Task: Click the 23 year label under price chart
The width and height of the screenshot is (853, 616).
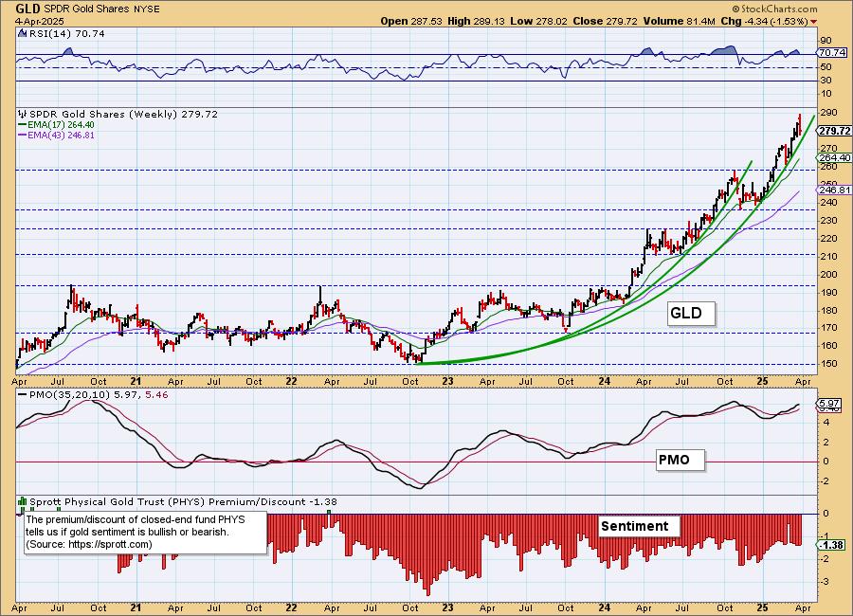Action: [x=447, y=382]
